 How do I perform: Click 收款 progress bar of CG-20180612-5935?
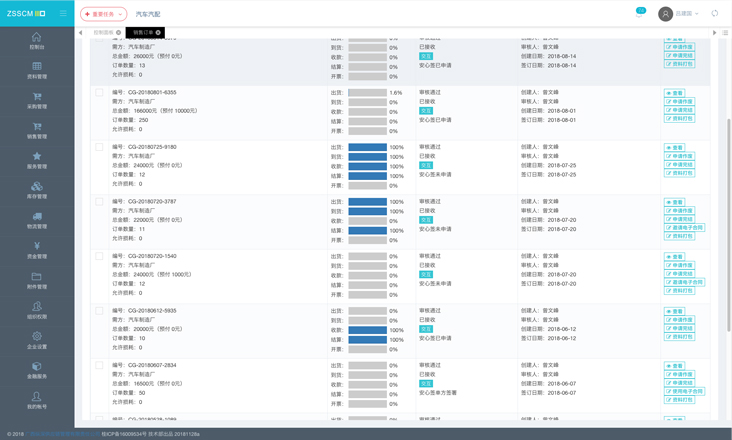tap(367, 330)
